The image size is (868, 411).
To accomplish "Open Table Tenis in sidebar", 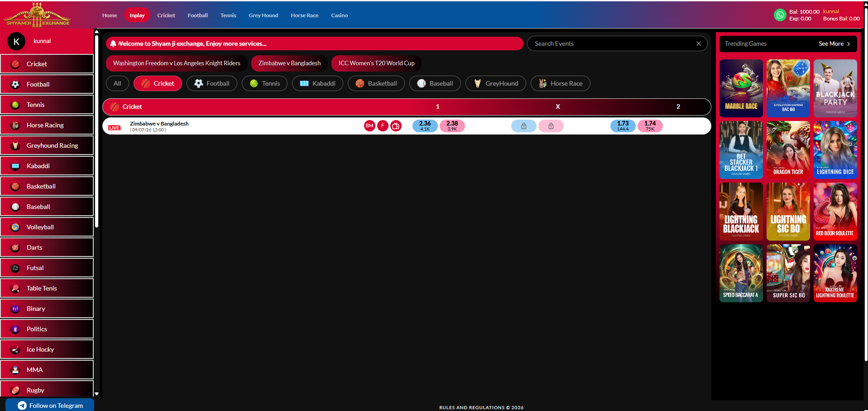I will pos(47,288).
